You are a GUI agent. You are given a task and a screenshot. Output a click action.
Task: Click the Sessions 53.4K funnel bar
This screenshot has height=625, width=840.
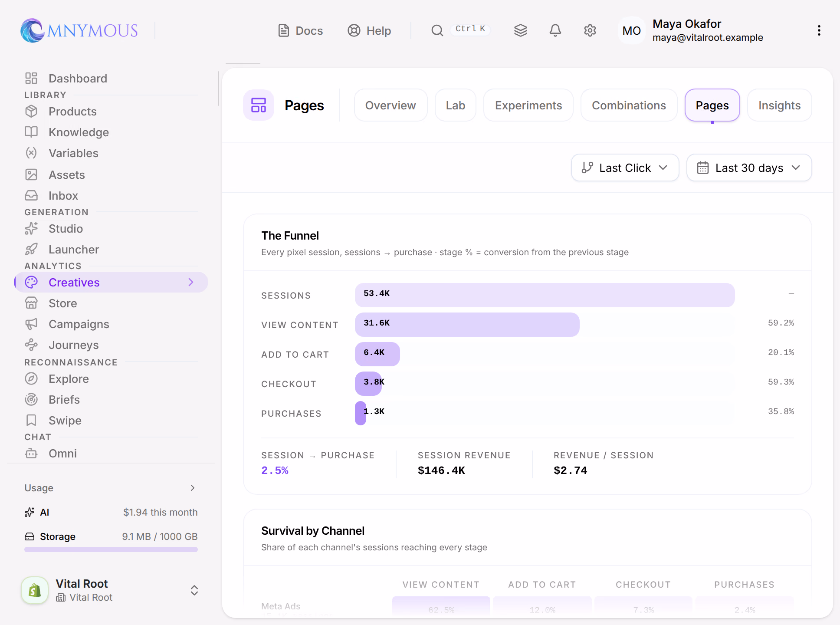(545, 295)
